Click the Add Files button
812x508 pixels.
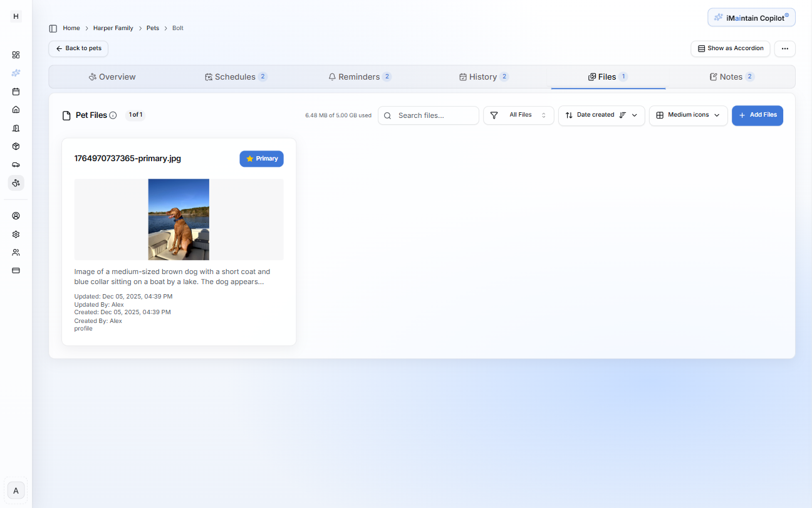757,115
